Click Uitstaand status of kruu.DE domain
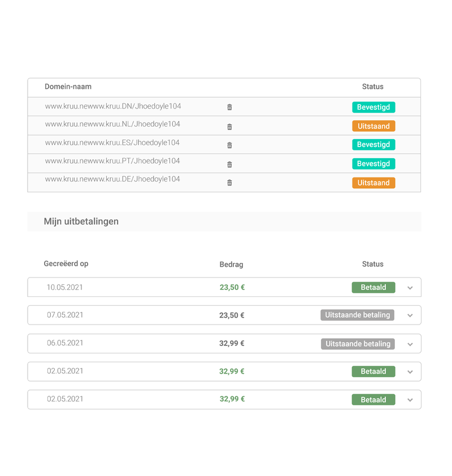The height and width of the screenshot is (476, 452). [x=373, y=183]
